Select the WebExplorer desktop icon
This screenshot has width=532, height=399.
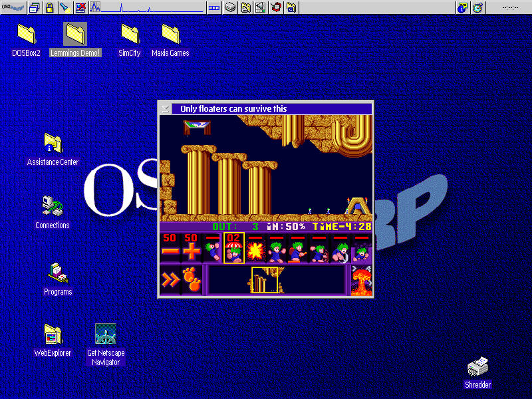(53, 334)
